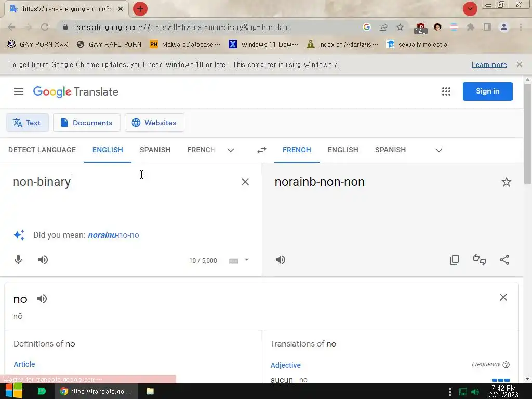This screenshot has height=399, width=532.
Task: Copy the translation to clipboard
Action: 454,260
